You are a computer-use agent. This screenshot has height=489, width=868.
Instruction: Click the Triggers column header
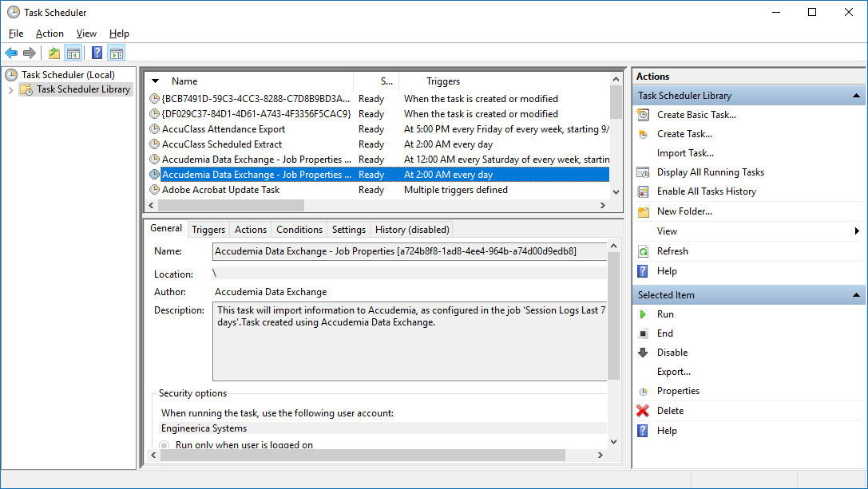(504, 81)
